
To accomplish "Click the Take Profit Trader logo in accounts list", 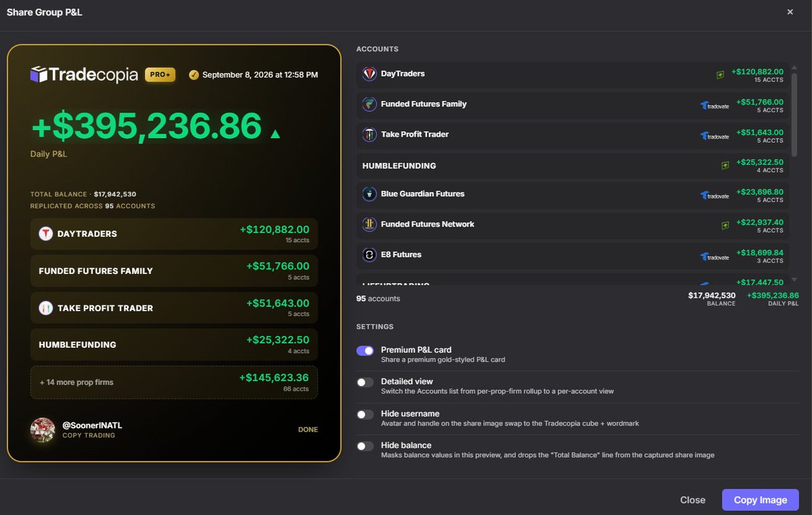I will click(x=369, y=135).
